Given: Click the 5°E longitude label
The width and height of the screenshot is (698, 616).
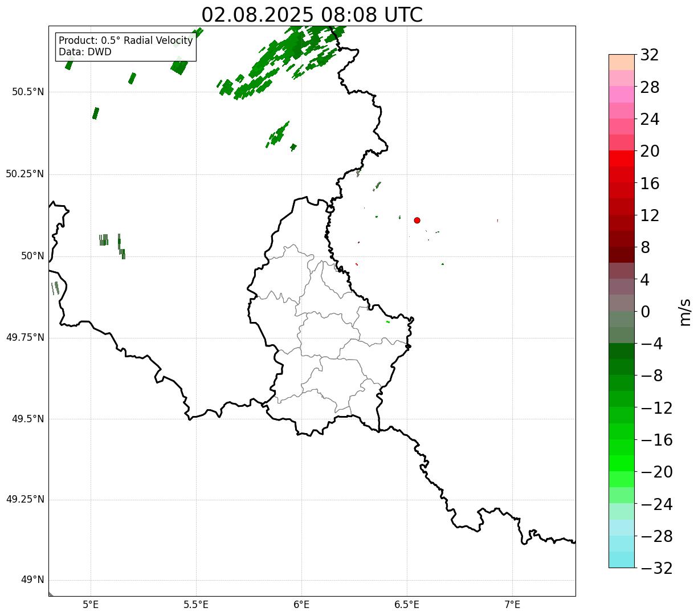Looking at the screenshot, I should 91,604.
